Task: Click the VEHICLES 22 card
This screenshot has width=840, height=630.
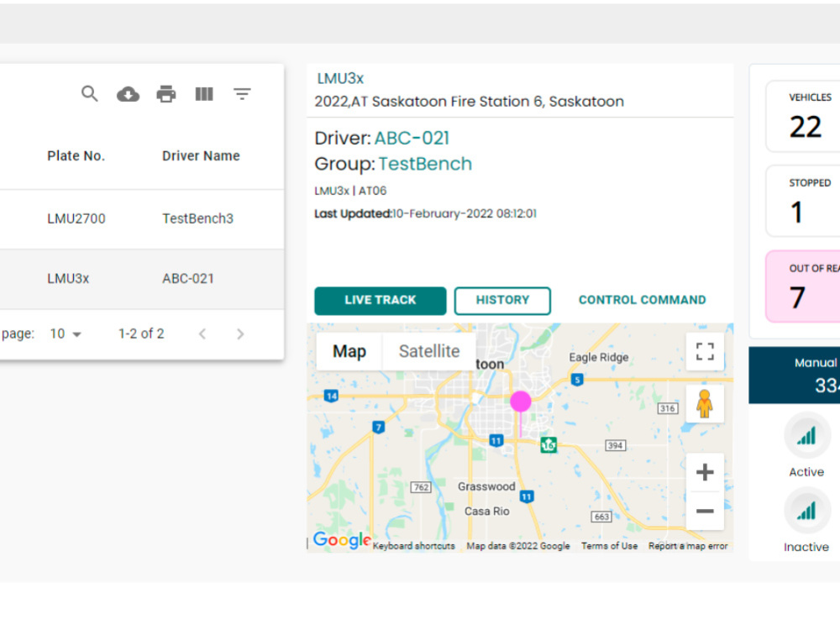Action: point(803,116)
